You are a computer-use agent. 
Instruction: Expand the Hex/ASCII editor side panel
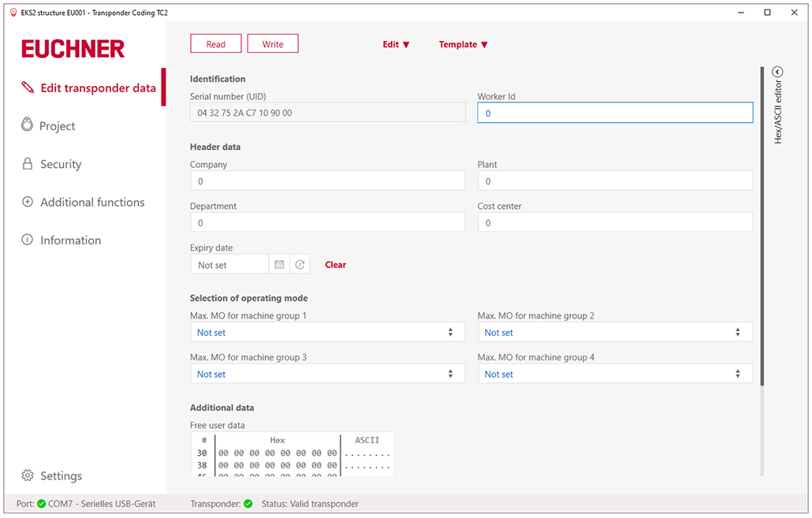tap(777, 72)
